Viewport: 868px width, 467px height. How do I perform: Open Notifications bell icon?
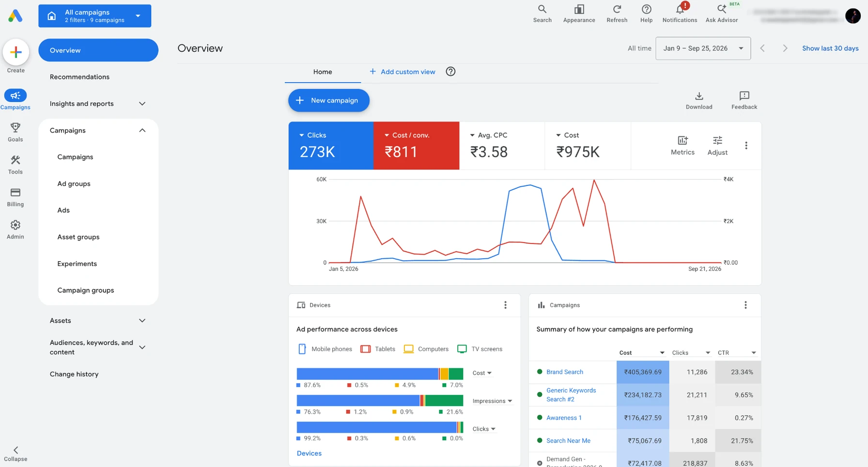pyautogui.click(x=680, y=9)
